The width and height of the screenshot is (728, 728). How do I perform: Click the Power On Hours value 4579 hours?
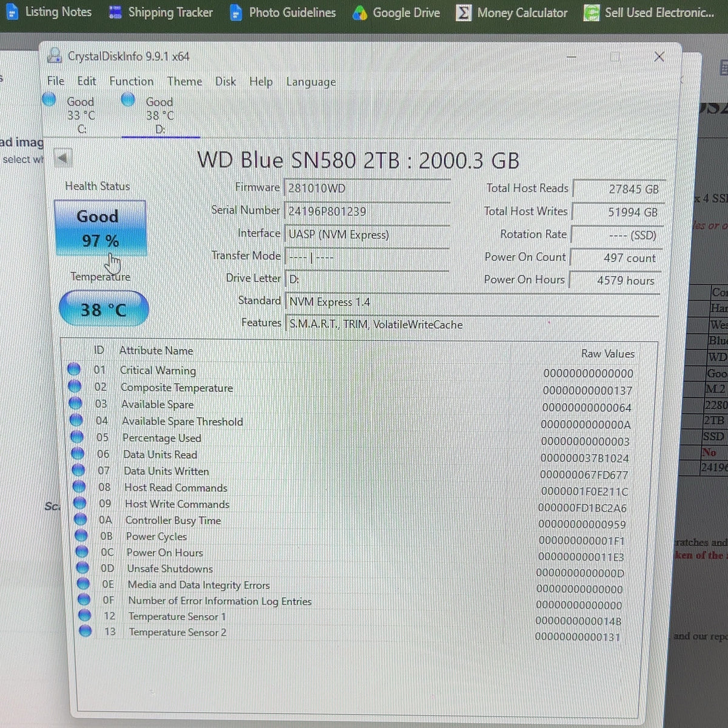click(x=615, y=280)
